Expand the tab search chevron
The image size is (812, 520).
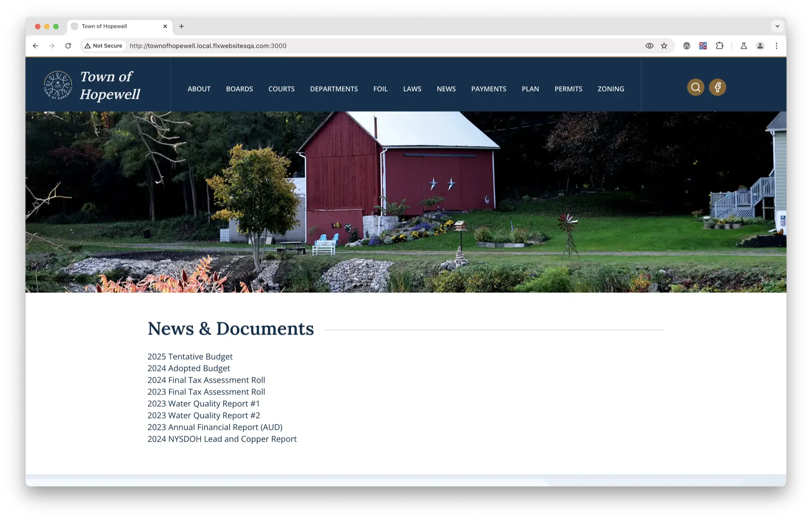point(777,26)
